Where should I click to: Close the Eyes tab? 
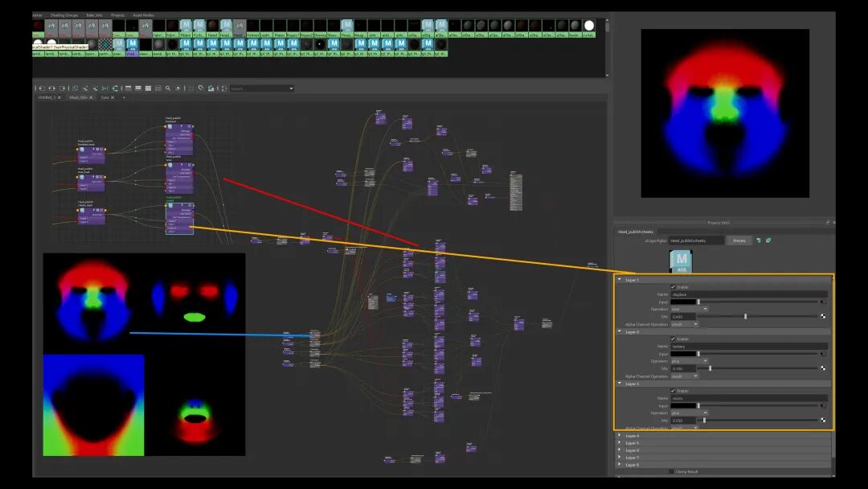click(113, 97)
